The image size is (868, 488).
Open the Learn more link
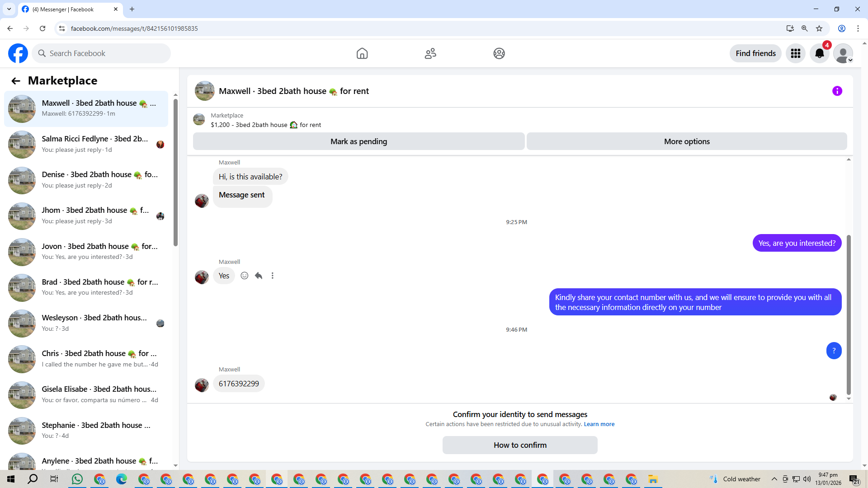point(599,424)
